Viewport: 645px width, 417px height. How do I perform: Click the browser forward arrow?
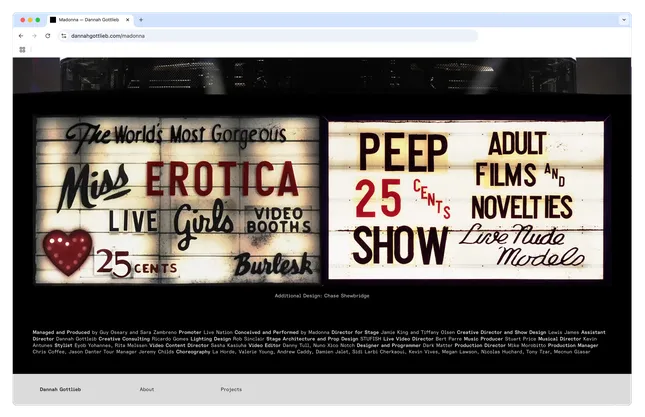click(34, 36)
